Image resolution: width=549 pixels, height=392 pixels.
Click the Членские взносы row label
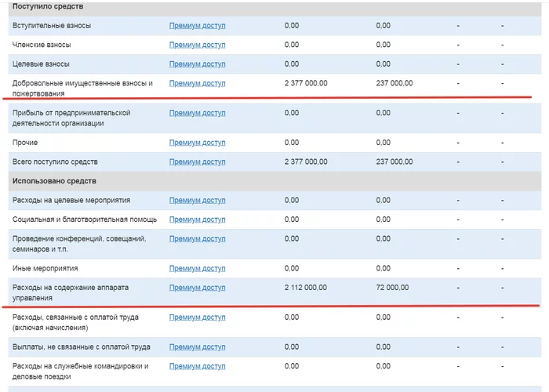(42, 45)
